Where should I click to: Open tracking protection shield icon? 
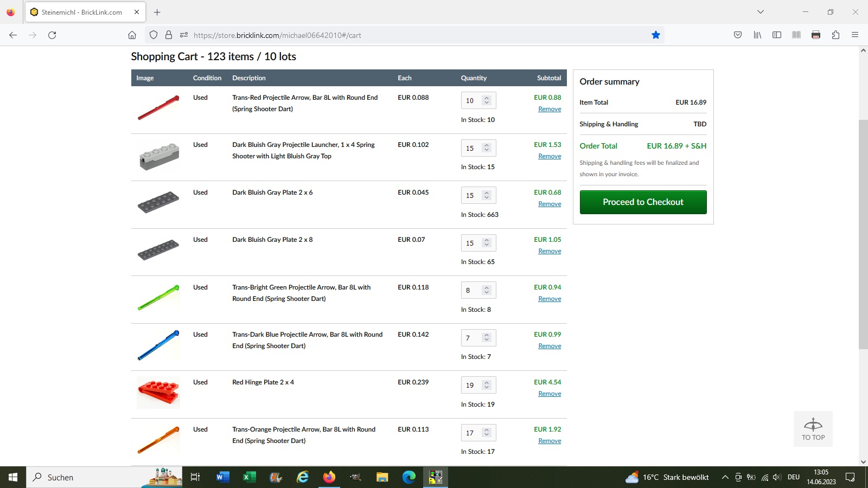(154, 35)
